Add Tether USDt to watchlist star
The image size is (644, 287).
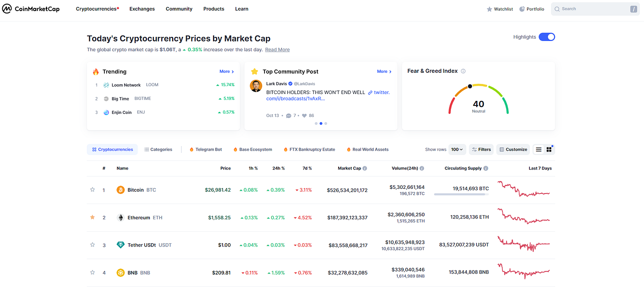[x=92, y=245]
